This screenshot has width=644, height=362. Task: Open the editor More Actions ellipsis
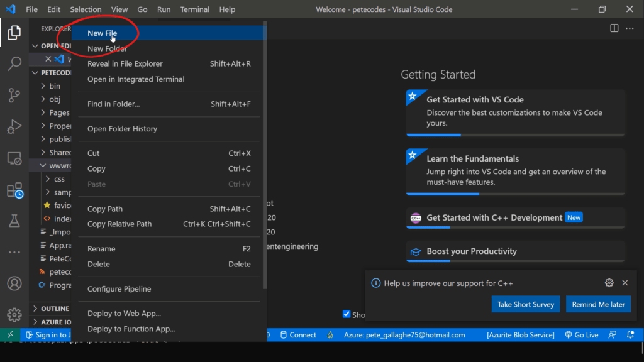[630, 28]
